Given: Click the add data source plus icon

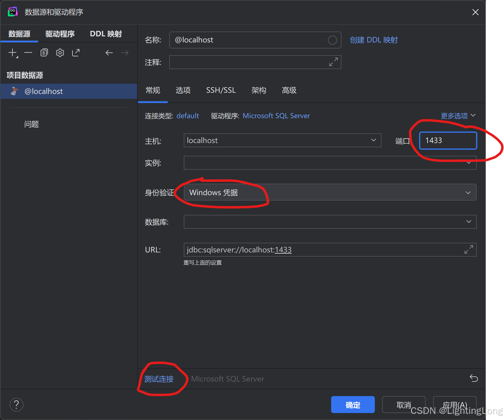Looking at the screenshot, I should click(13, 53).
